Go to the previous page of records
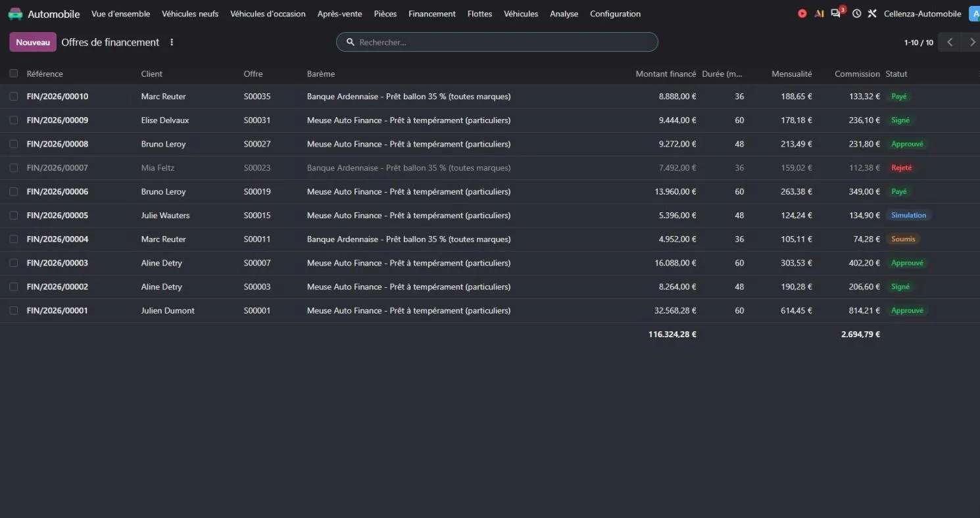Image resolution: width=980 pixels, height=518 pixels. pos(950,42)
